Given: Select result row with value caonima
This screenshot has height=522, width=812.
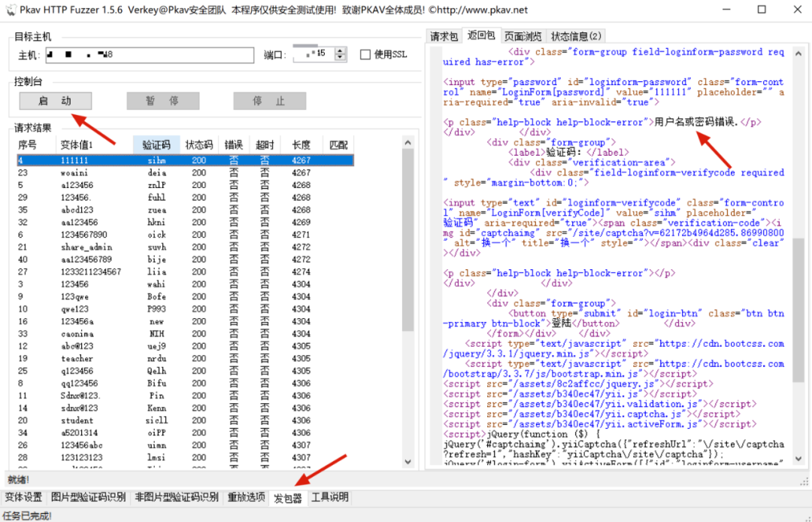Looking at the screenshot, I should tap(186, 334).
